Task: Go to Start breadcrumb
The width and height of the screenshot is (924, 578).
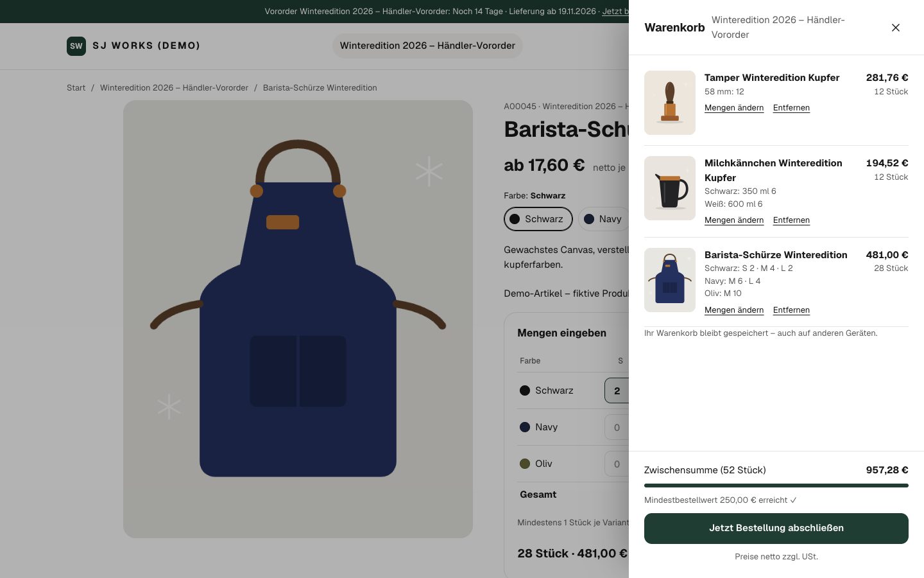Action: point(76,88)
